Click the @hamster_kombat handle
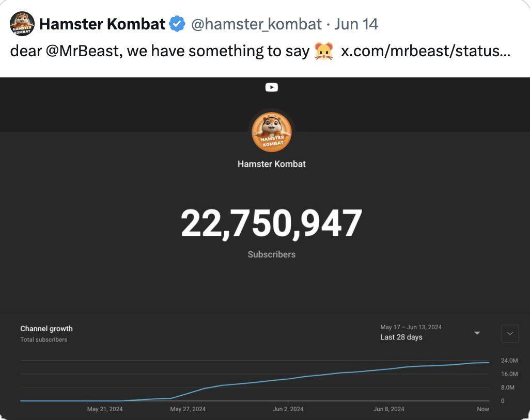This screenshot has width=530, height=420. [x=257, y=24]
